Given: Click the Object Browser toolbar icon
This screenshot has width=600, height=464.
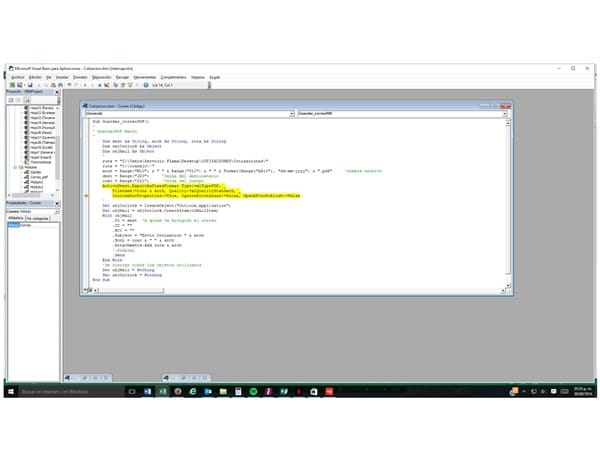Looking at the screenshot, I should (130, 85).
